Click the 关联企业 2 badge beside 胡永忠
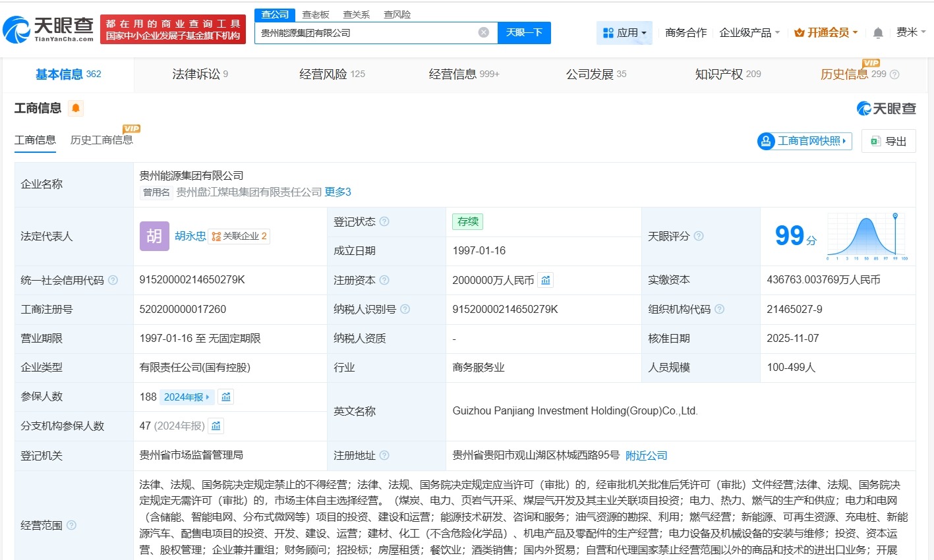Image resolution: width=934 pixels, height=560 pixels. point(239,236)
